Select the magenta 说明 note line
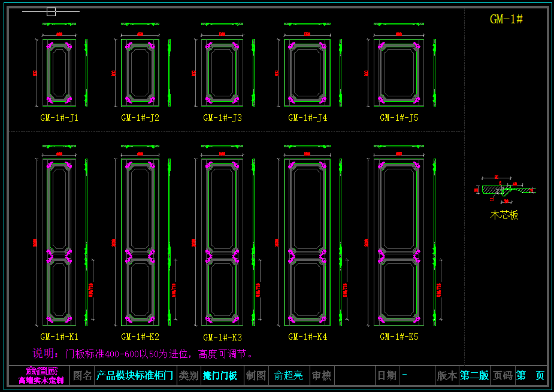Screen dimensions: 554x392 click(144, 354)
